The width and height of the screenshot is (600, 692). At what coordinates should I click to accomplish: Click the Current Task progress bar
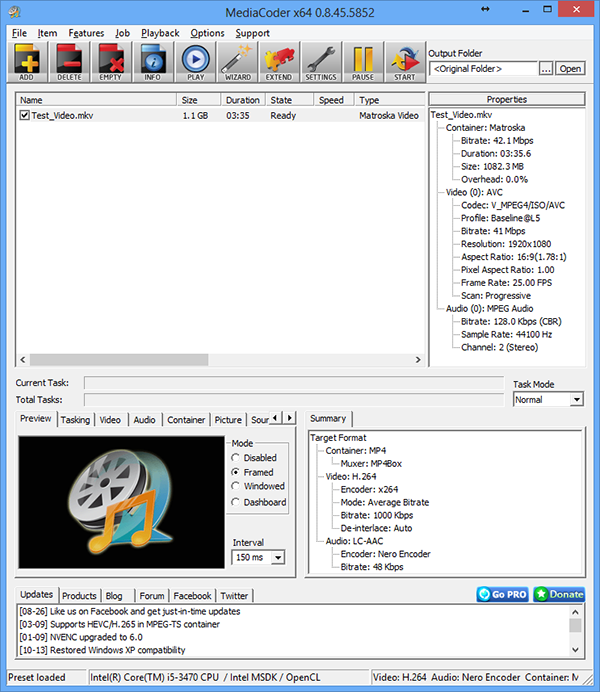click(x=294, y=383)
